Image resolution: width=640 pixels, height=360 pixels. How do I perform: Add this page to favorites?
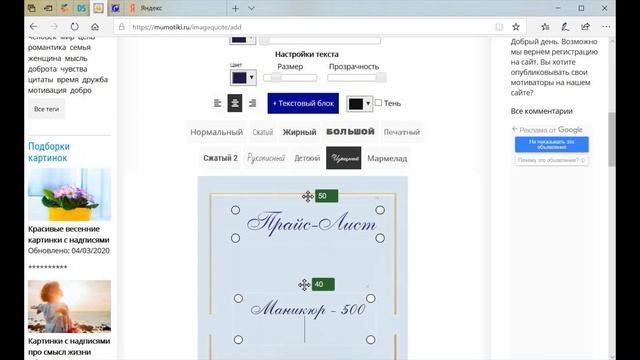[x=516, y=27]
